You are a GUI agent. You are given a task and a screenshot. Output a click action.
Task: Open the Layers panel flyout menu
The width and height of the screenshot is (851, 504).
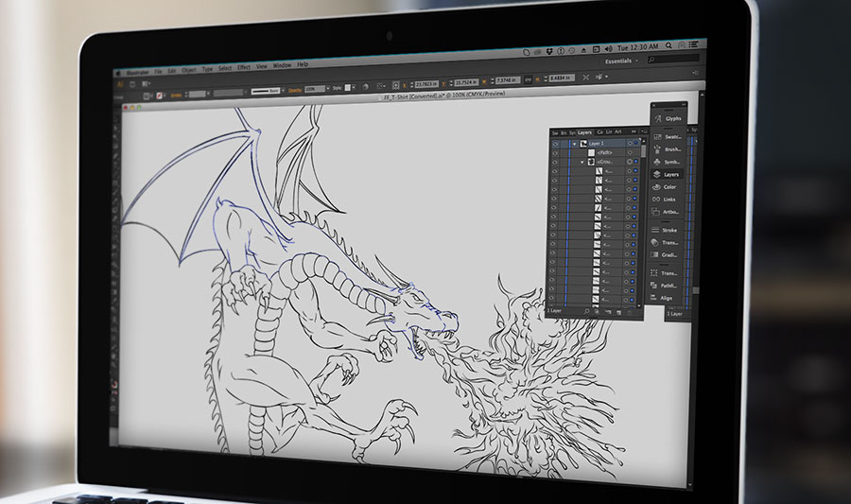(643, 131)
